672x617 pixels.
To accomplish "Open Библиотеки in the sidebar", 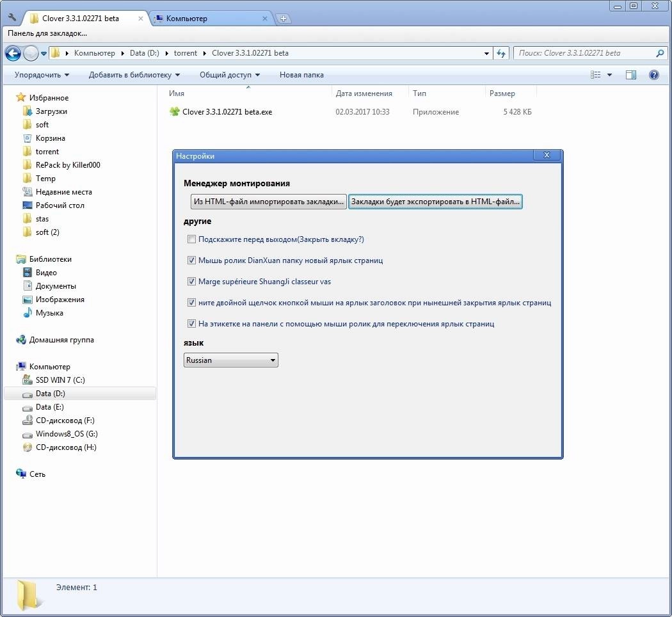I will 50,259.
